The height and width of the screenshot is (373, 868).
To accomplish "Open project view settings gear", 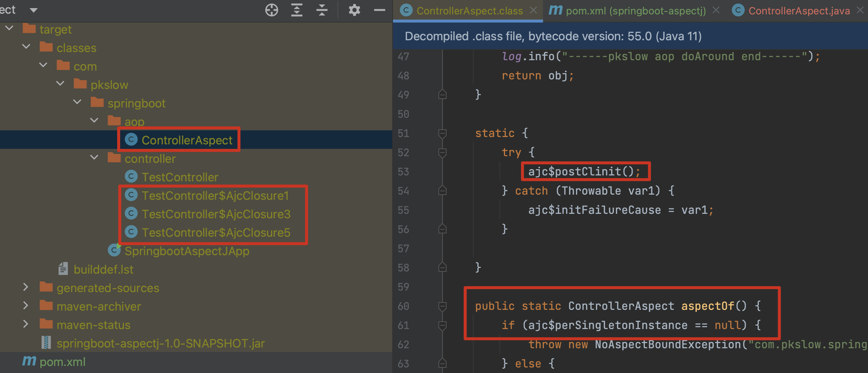I will pyautogui.click(x=354, y=10).
